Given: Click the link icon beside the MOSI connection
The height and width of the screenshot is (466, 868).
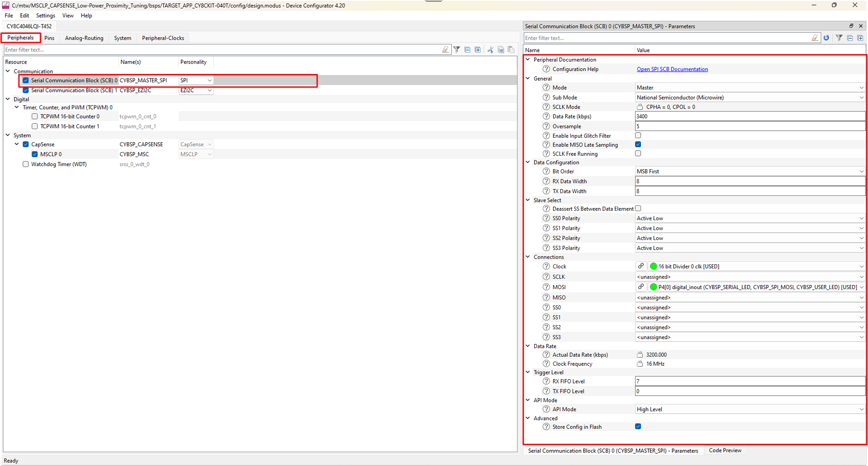Looking at the screenshot, I should click(x=641, y=287).
